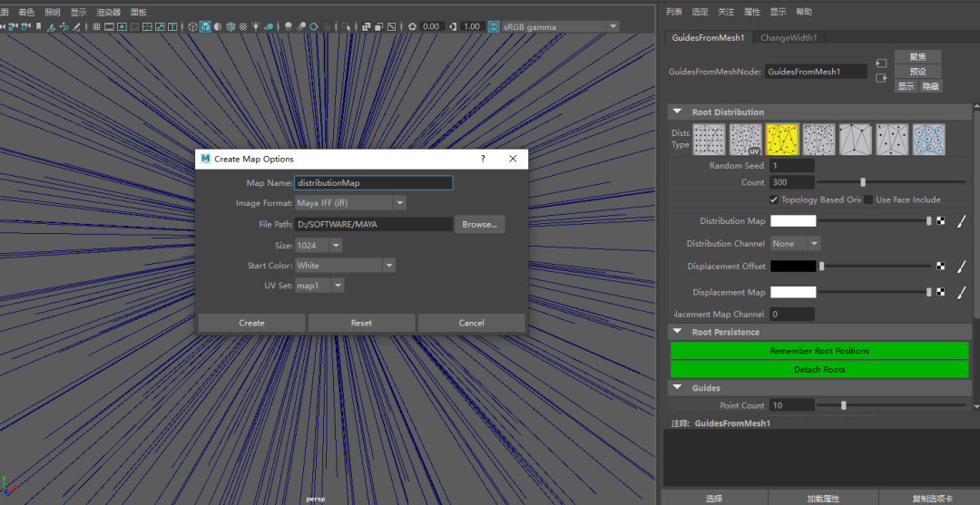
Task: Select the UV-based root distribution type icon
Action: tap(746, 140)
